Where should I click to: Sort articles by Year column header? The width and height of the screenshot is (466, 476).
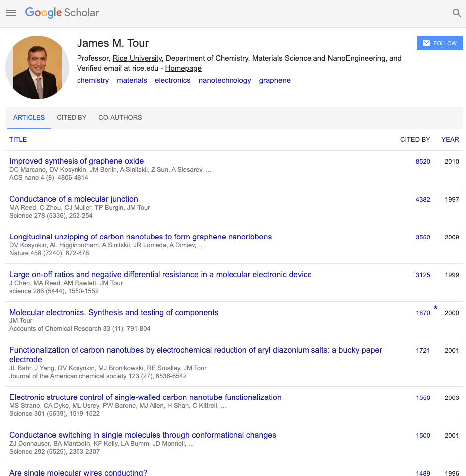[x=450, y=139]
